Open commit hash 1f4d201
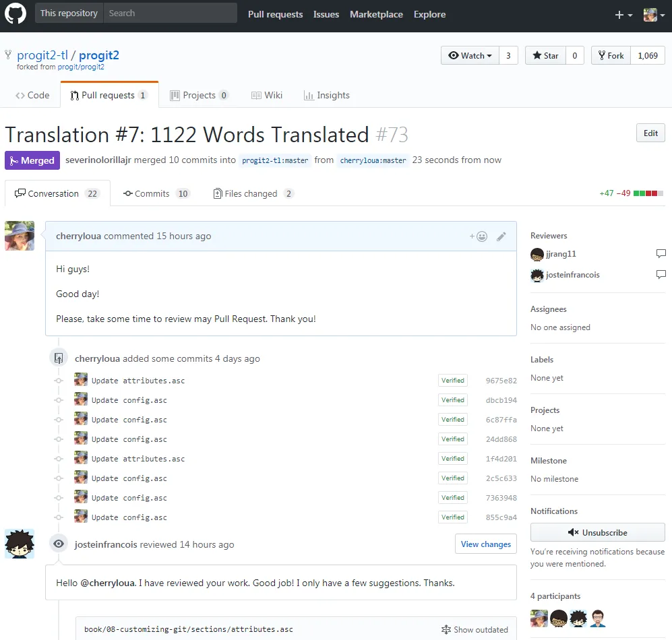The height and width of the screenshot is (640, 672). point(501,459)
